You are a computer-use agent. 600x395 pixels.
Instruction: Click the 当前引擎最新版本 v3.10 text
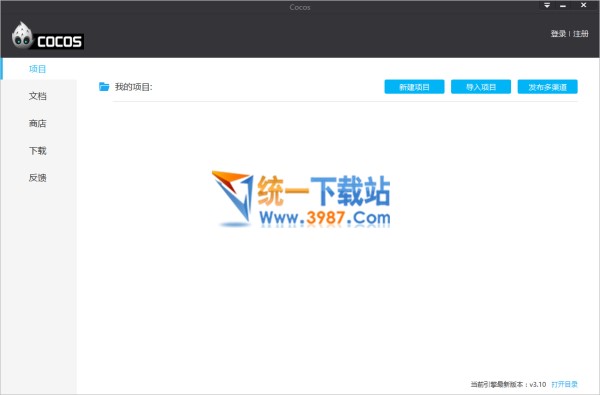[508, 384]
